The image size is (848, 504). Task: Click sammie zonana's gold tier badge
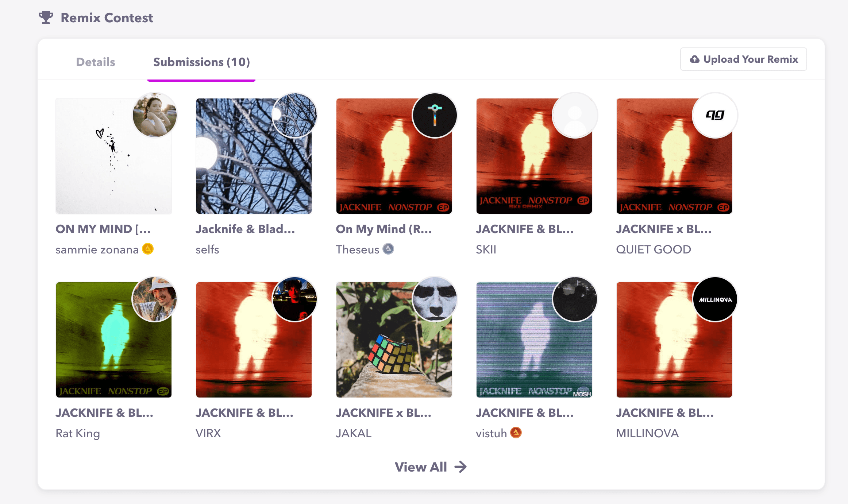point(148,249)
